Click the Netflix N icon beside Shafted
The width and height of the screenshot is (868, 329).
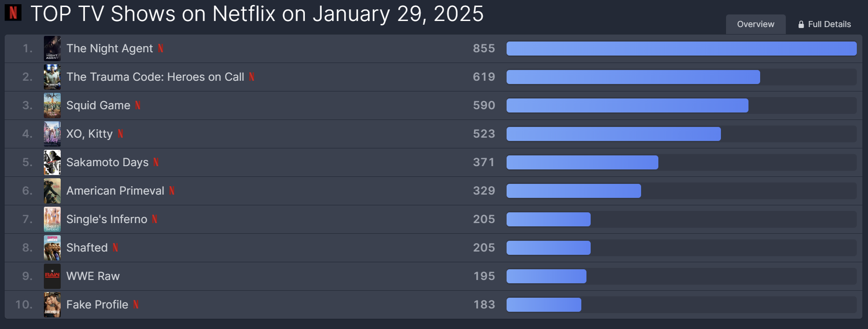pyautogui.click(x=115, y=247)
